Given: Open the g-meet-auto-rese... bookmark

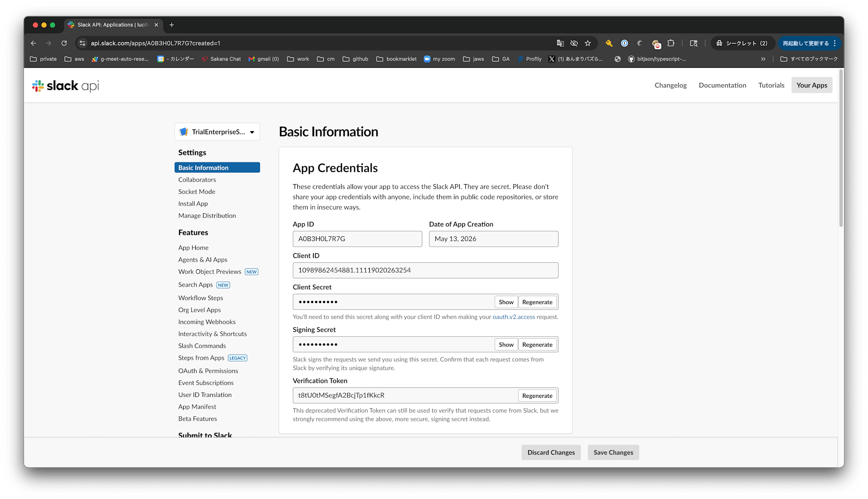Looking at the screenshot, I should pos(120,59).
